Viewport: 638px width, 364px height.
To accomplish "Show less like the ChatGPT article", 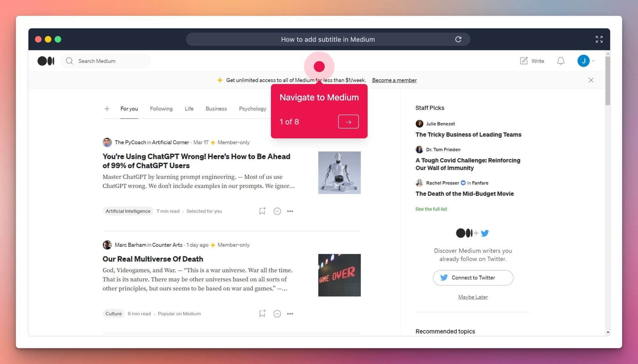I will (x=277, y=211).
